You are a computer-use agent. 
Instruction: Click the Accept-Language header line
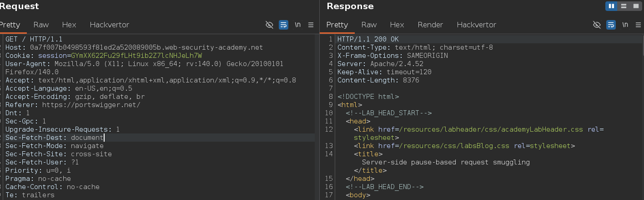click(69, 88)
